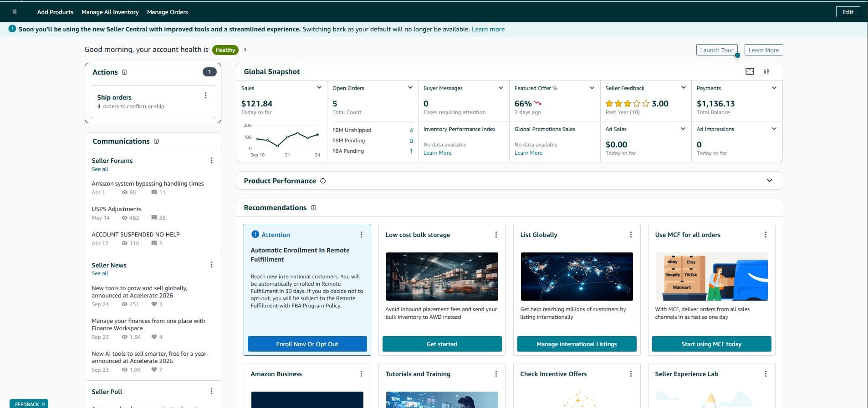Open ACCOUNT SUSPENDED NO HELP thread

[136, 235]
